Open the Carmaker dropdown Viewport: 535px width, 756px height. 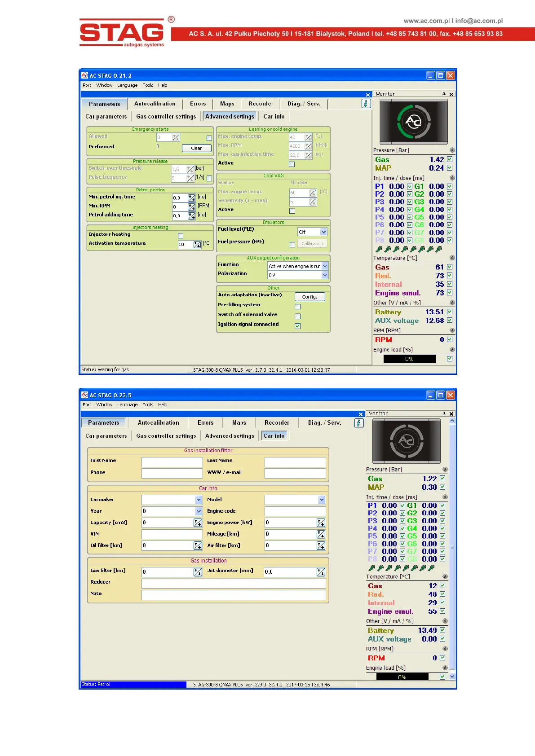[199, 500]
